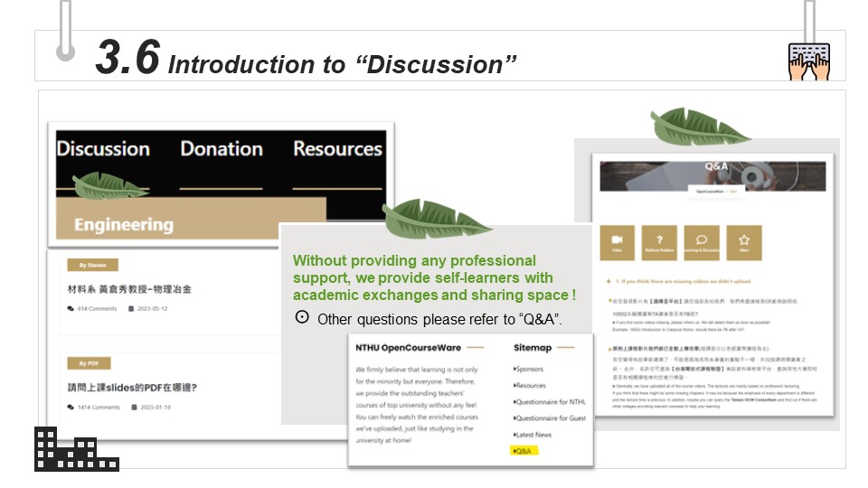The width and height of the screenshot is (868, 488).
Task: Click the comments icon beside 614 Comments
Action: tap(71, 309)
